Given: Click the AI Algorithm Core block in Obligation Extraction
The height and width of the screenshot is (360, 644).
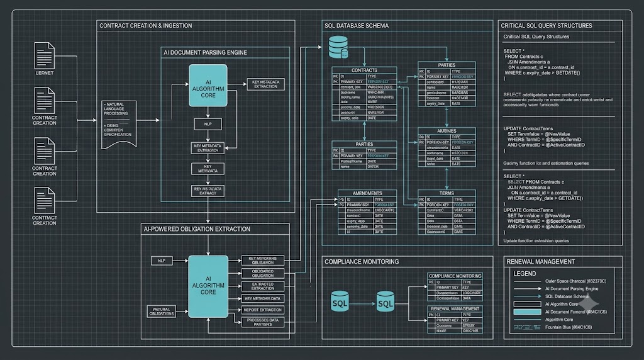Looking at the screenshot, I should tap(208, 286).
